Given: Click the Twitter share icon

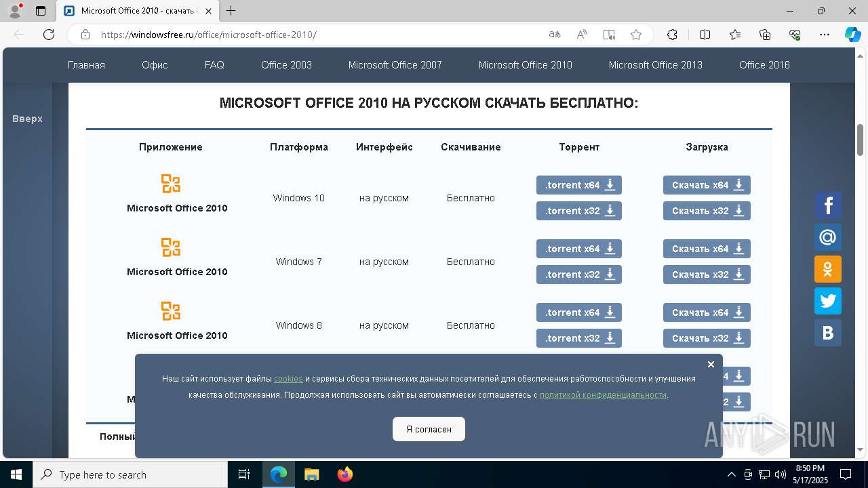Looking at the screenshot, I should tap(828, 301).
